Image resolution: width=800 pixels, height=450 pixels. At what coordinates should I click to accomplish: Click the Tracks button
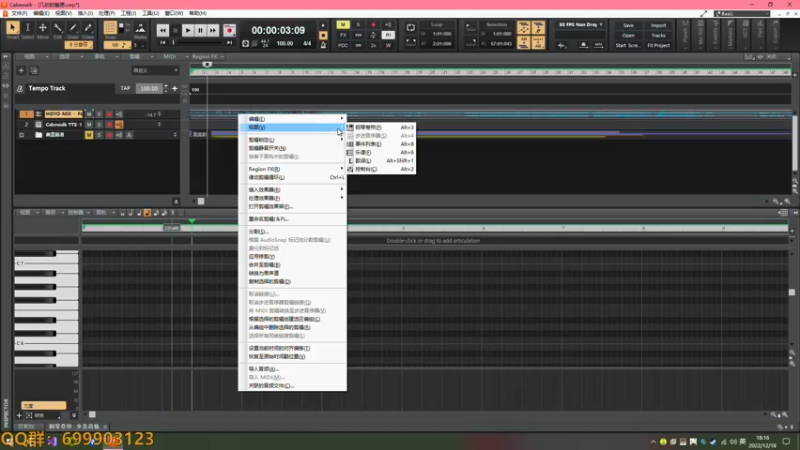[658, 36]
